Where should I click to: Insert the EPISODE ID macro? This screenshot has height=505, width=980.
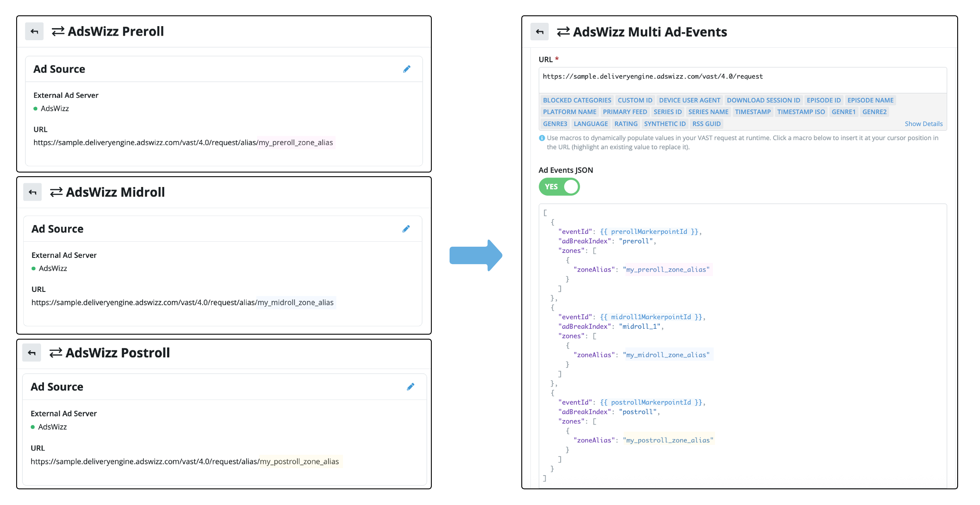(x=824, y=100)
